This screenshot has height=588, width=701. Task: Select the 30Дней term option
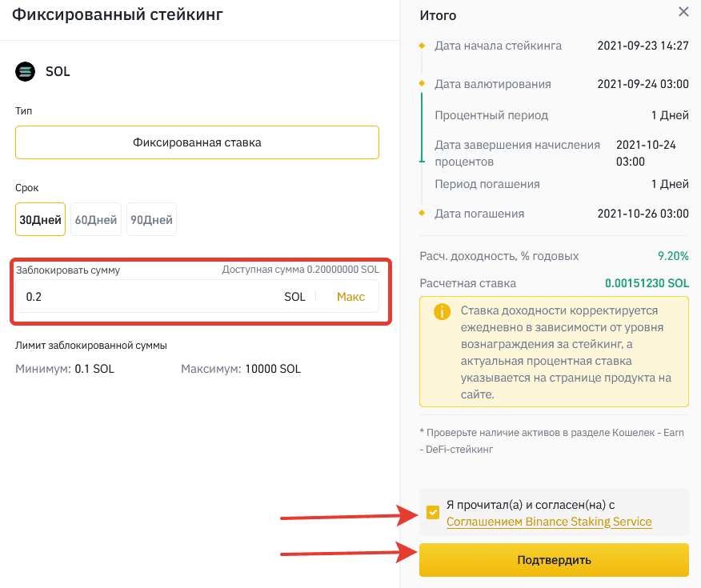[x=40, y=219]
